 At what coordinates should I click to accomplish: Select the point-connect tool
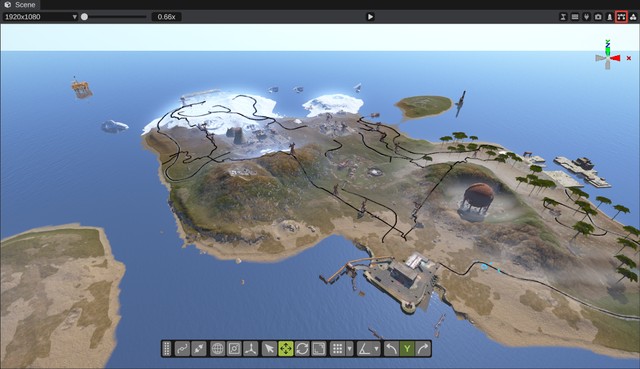point(199,349)
